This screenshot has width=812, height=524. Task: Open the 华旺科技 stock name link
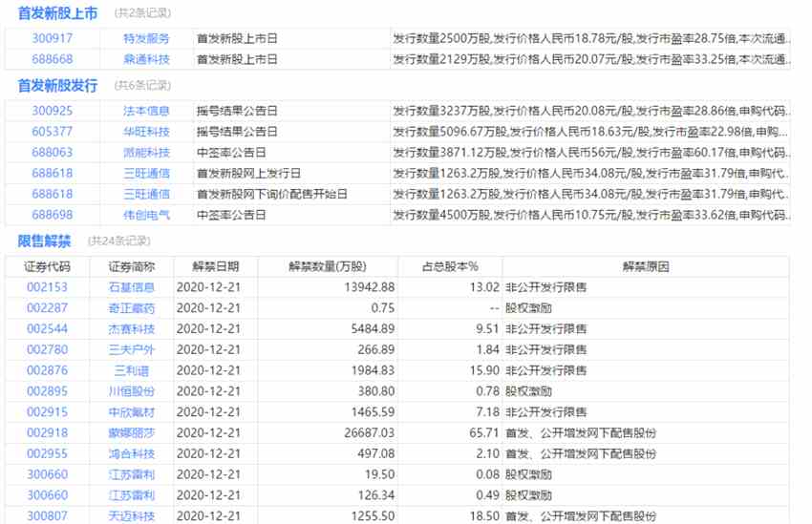pyautogui.click(x=146, y=132)
